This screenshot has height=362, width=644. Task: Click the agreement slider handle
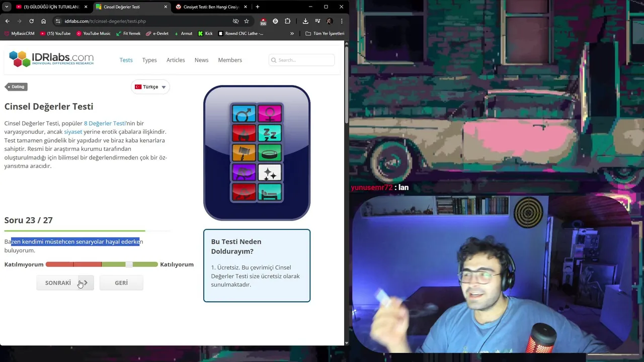click(129, 264)
